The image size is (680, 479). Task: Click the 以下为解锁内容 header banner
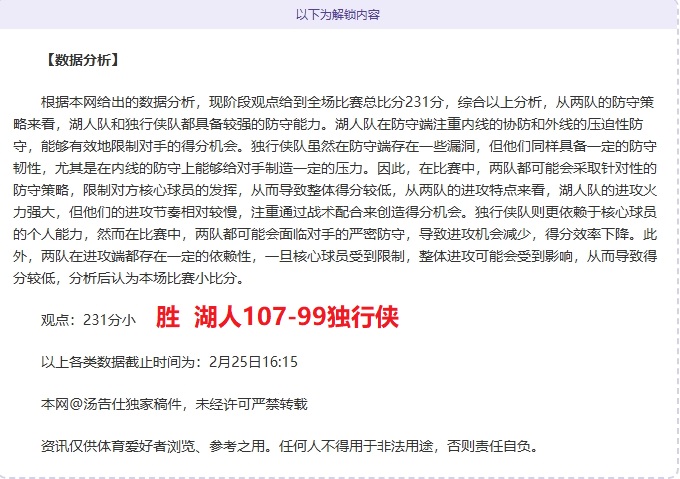coord(338,14)
